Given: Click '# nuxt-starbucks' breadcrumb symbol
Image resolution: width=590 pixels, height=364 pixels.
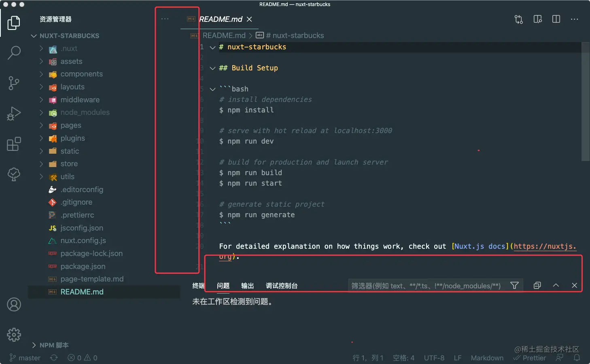Looking at the screenshot, I should 295,36.
